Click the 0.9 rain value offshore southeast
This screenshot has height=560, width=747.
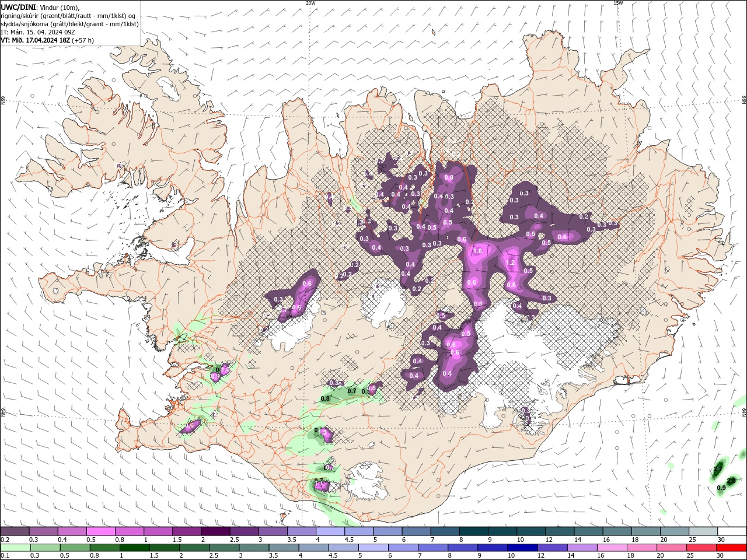[x=721, y=488]
